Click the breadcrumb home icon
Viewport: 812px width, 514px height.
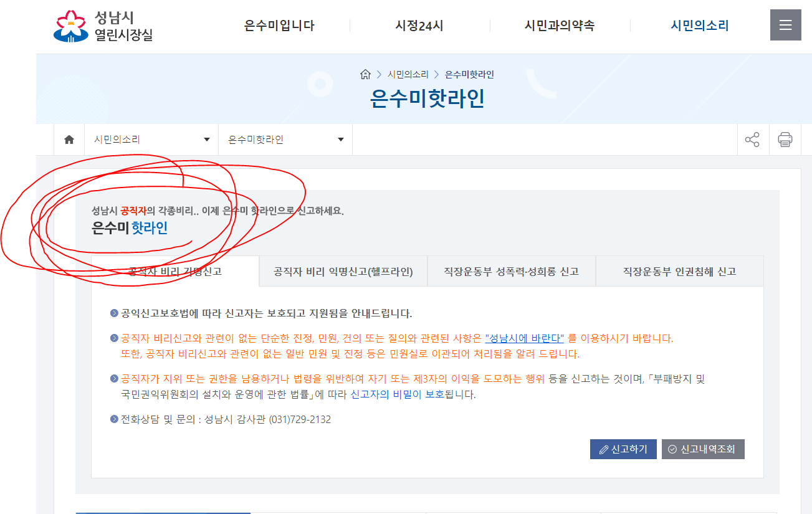click(x=366, y=74)
